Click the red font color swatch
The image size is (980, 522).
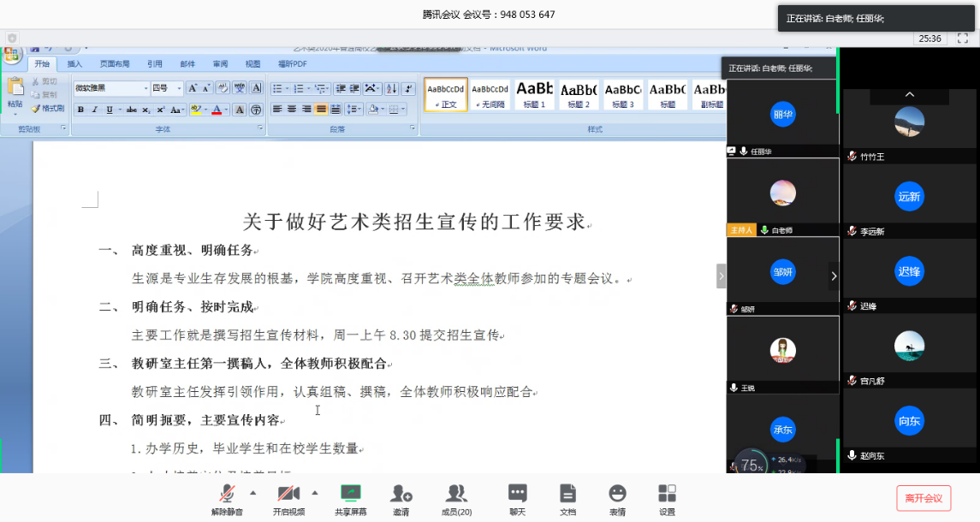[x=216, y=110]
